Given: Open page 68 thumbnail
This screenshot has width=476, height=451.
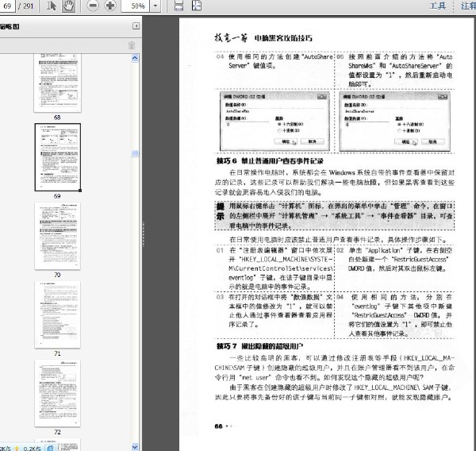Looking at the screenshot, I should pyautogui.click(x=57, y=83).
